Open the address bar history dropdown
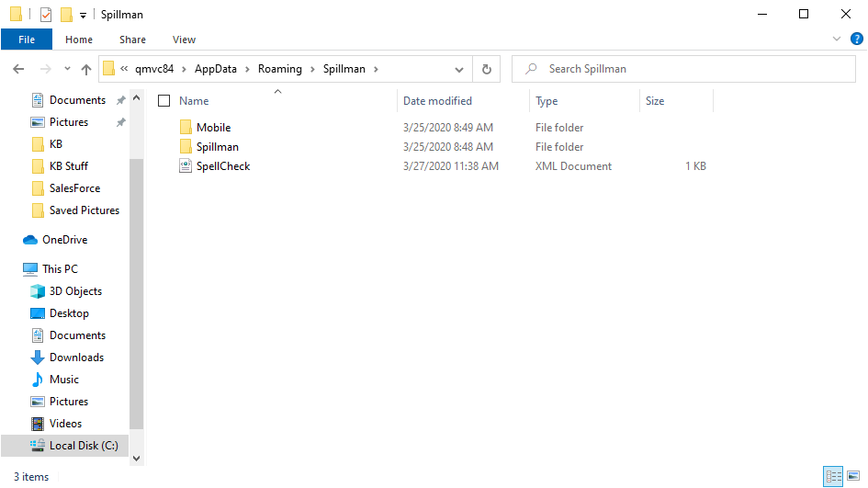868x488 pixels. pyautogui.click(x=459, y=69)
